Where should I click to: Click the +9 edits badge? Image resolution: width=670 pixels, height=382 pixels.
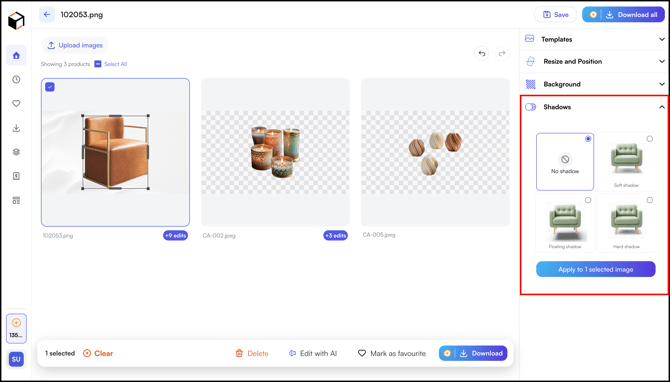tap(175, 235)
